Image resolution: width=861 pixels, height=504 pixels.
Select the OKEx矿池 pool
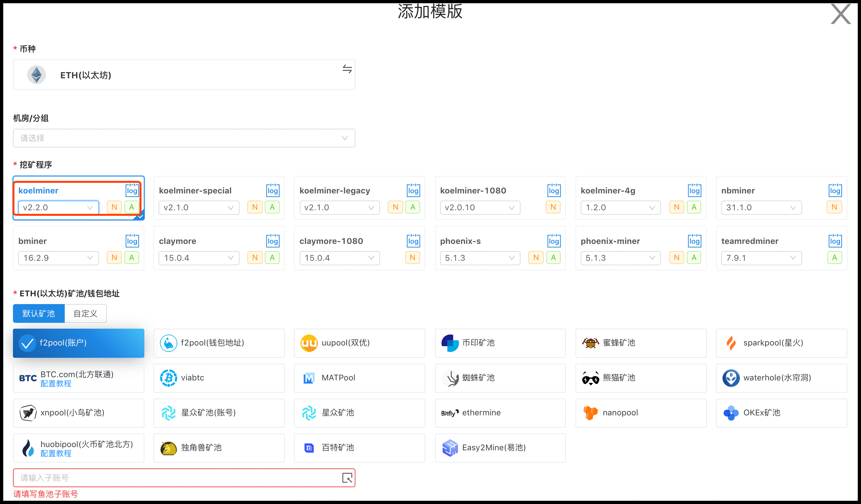(x=781, y=413)
